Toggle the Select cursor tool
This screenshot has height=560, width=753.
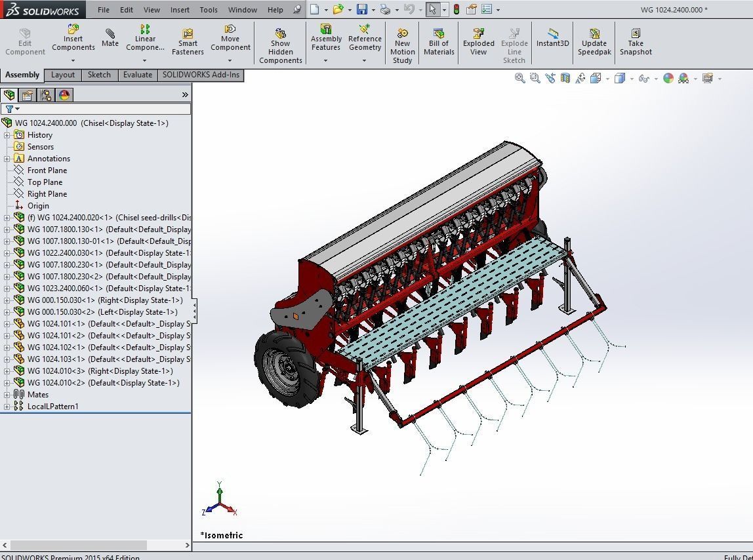[432, 9]
